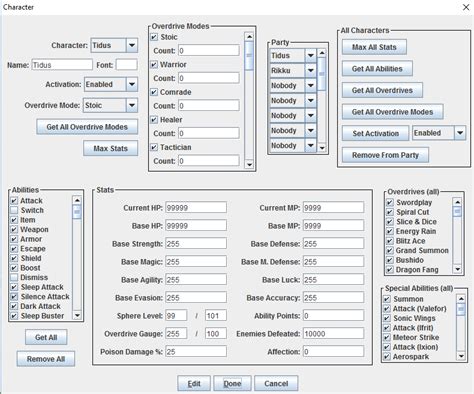The width and height of the screenshot is (474, 394).
Task: Click the Base Strength field
Action: coord(196,244)
